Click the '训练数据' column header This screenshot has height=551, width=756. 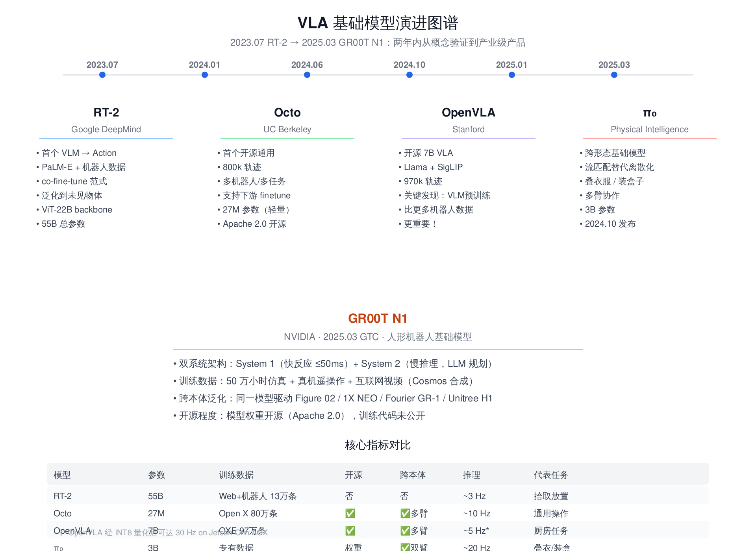coord(236,475)
